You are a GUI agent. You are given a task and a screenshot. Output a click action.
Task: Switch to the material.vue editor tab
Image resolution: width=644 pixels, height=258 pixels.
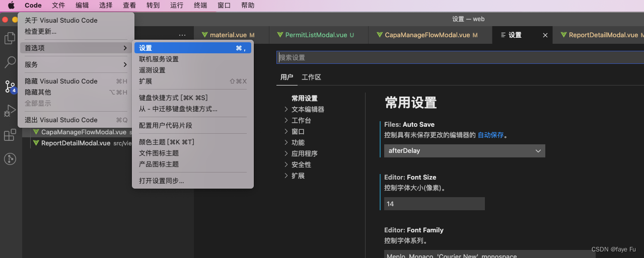coord(232,35)
